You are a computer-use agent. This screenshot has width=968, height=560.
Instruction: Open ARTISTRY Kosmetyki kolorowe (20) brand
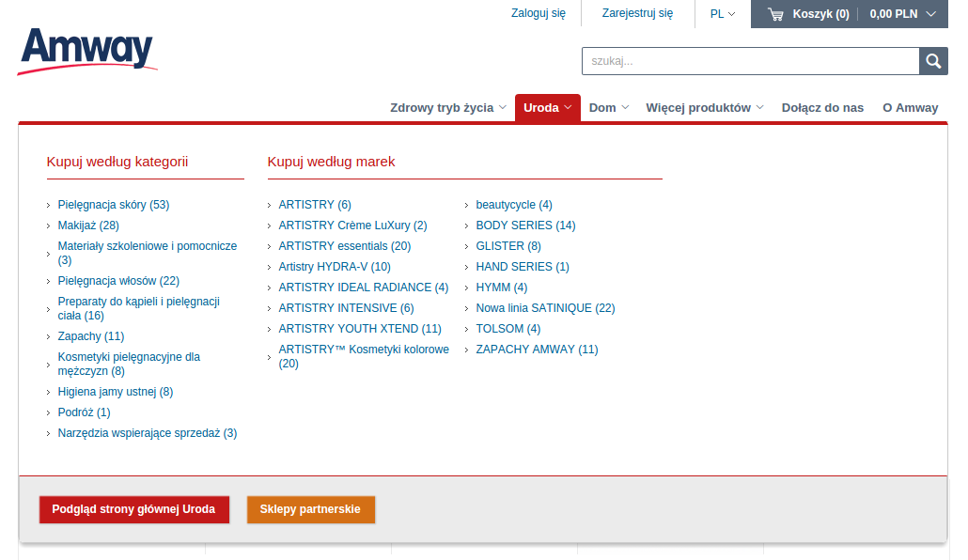click(x=364, y=356)
